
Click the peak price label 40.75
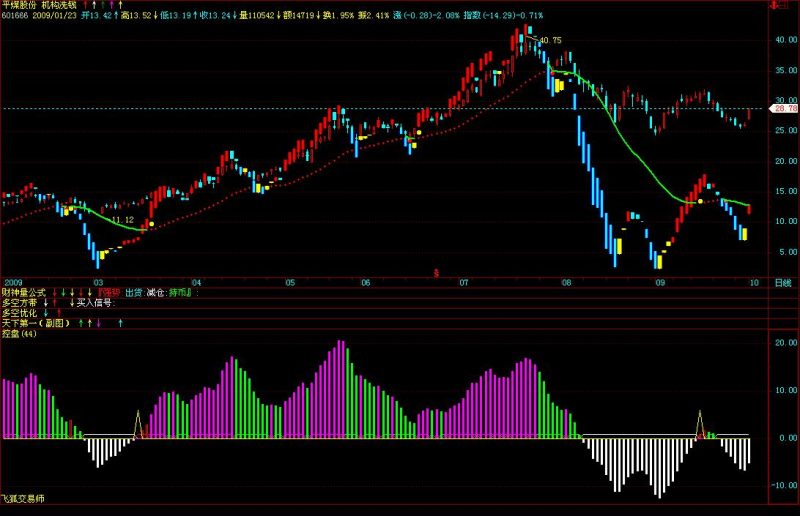(x=551, y=40)
